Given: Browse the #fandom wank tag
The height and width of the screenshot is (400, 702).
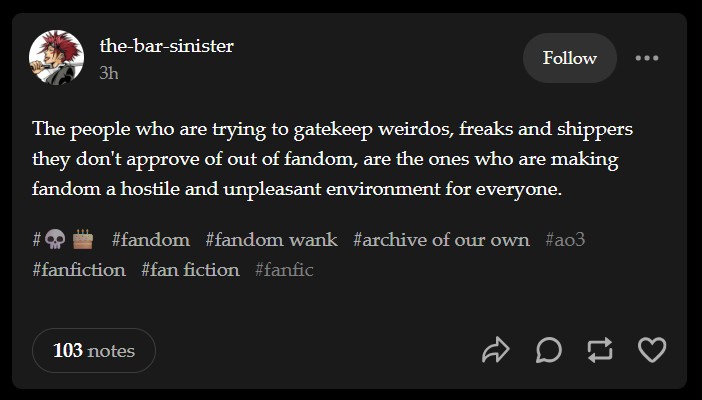Looking at the screenshot, I should click(271, 240).
